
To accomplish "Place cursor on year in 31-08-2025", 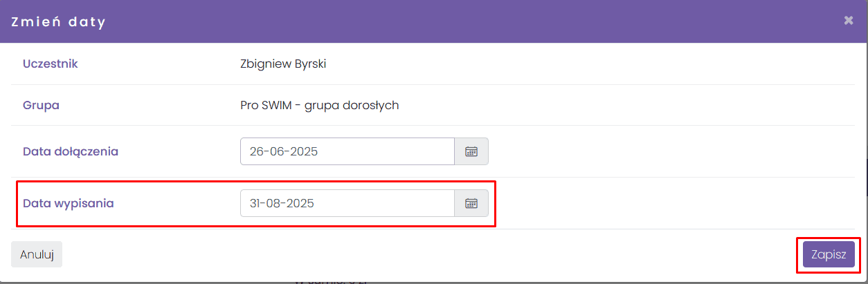I will 301,203.
